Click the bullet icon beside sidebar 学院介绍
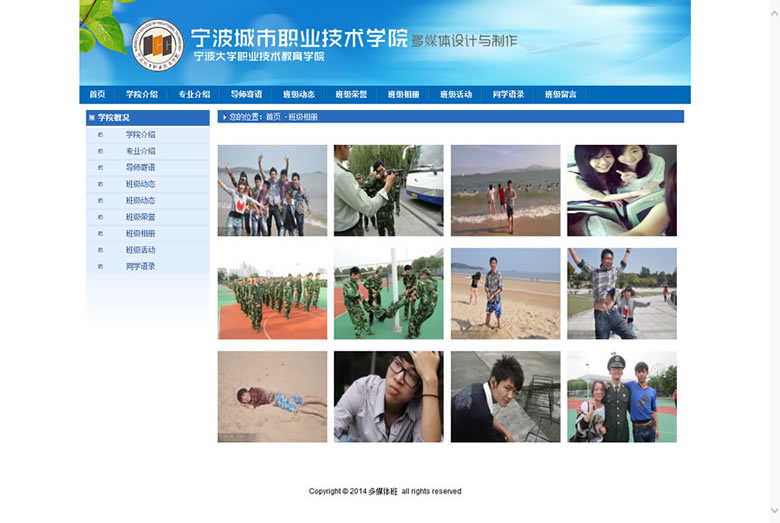 100,135
